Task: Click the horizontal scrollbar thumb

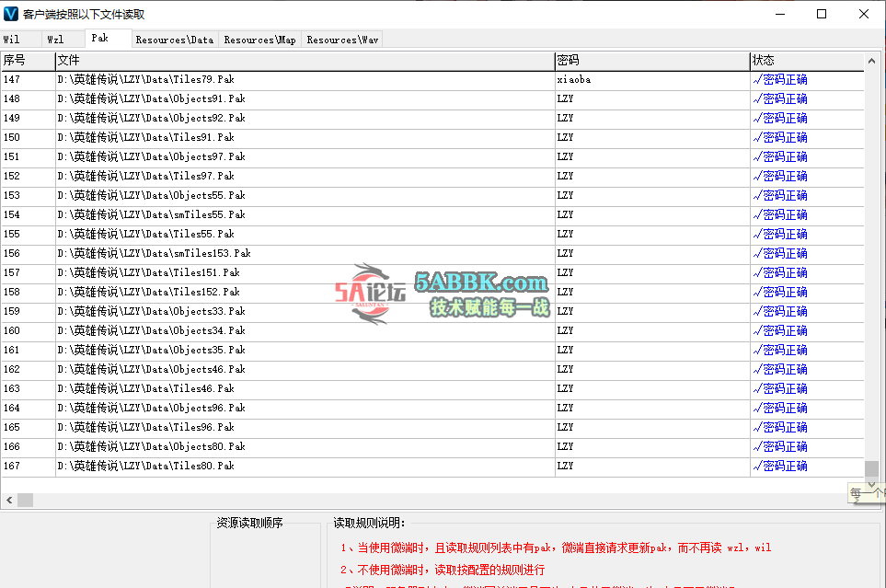Action: point(26,501)
